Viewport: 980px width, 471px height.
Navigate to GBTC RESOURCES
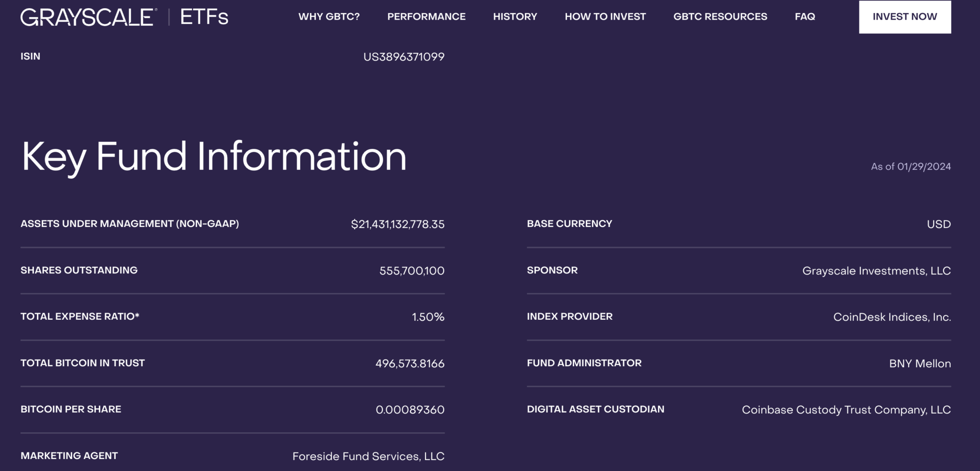[x=720, y=17]
